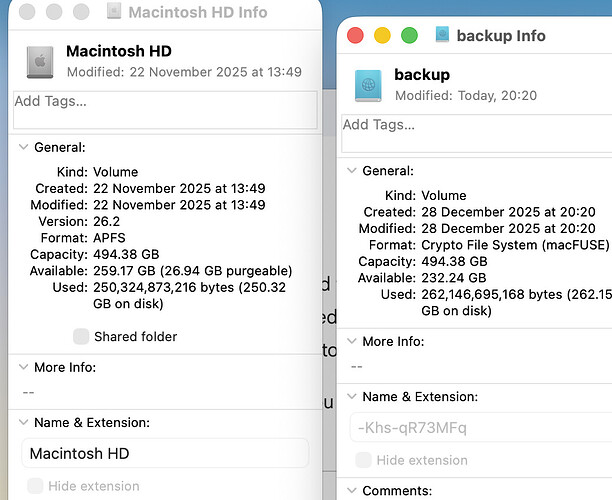
Task: Collapse the Comments section in backup Info
Action: point(351,491)
